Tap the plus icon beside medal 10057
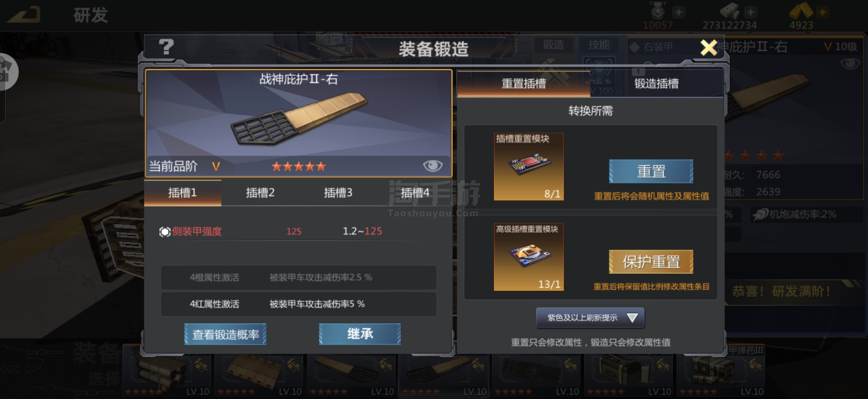 click(x=679, y=12)
